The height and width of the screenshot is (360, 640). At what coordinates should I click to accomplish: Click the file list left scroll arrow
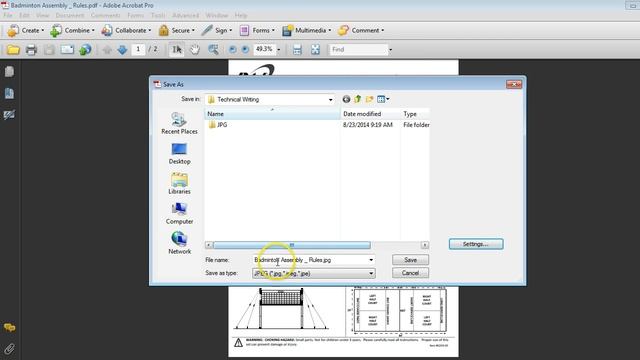point(209,245)
